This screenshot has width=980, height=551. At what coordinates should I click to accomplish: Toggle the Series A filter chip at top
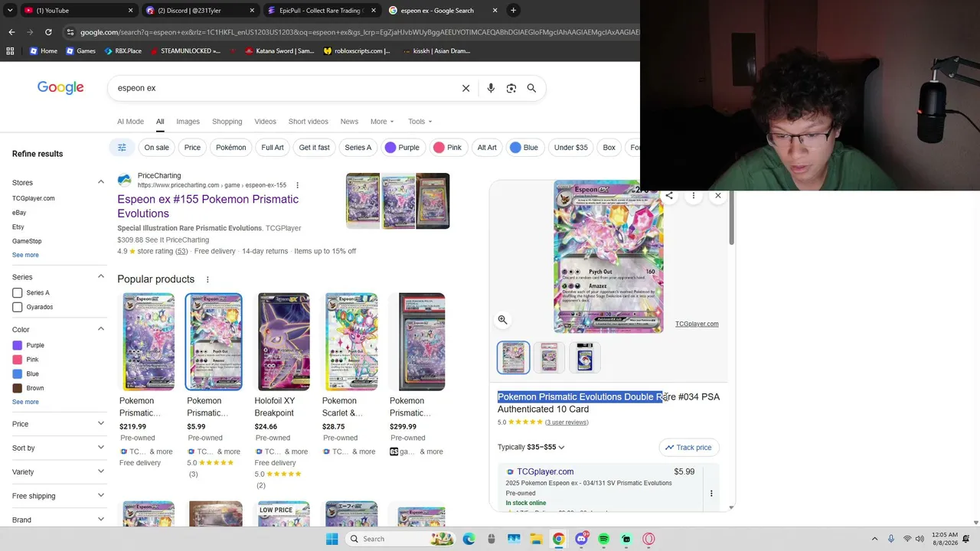coord(358,148)
